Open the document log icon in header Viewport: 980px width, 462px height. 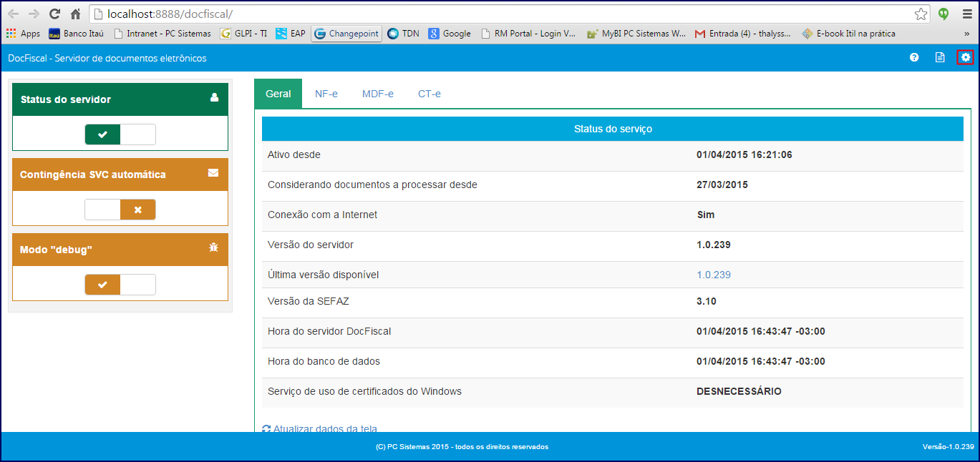940,57
